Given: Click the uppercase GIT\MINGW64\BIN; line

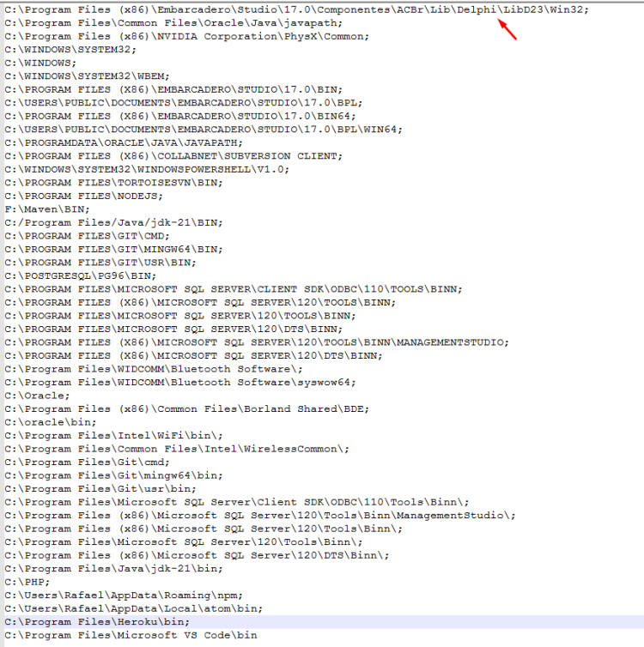Looking at the screenshot, I should (113, 249).
